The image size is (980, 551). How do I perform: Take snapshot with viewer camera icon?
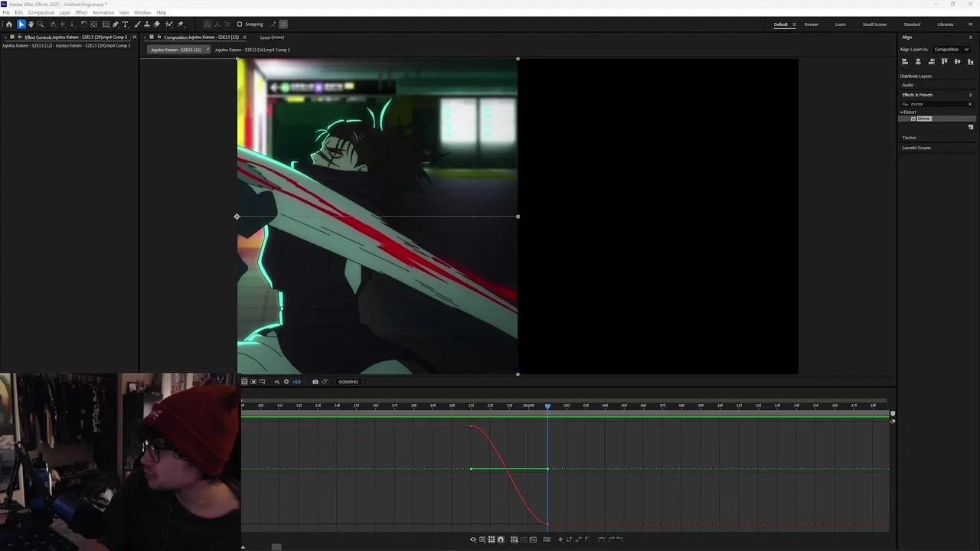coord(315,382)
